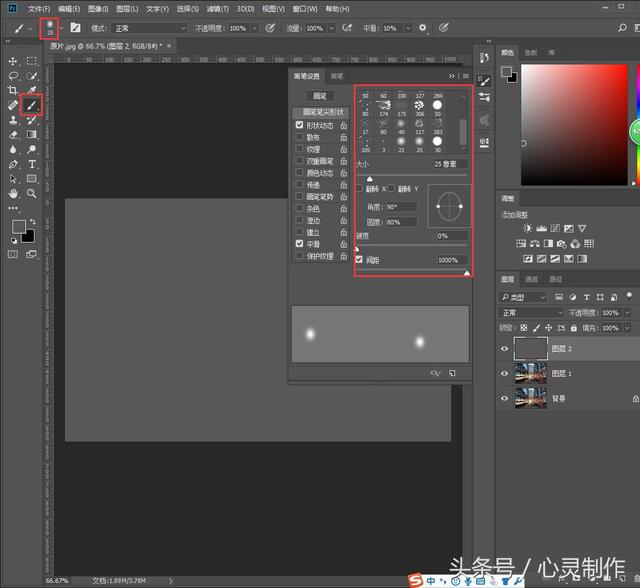This screenshot has width=640, height=588.
Task: Select the Hand tool
Action: click(x=14, y=193)
